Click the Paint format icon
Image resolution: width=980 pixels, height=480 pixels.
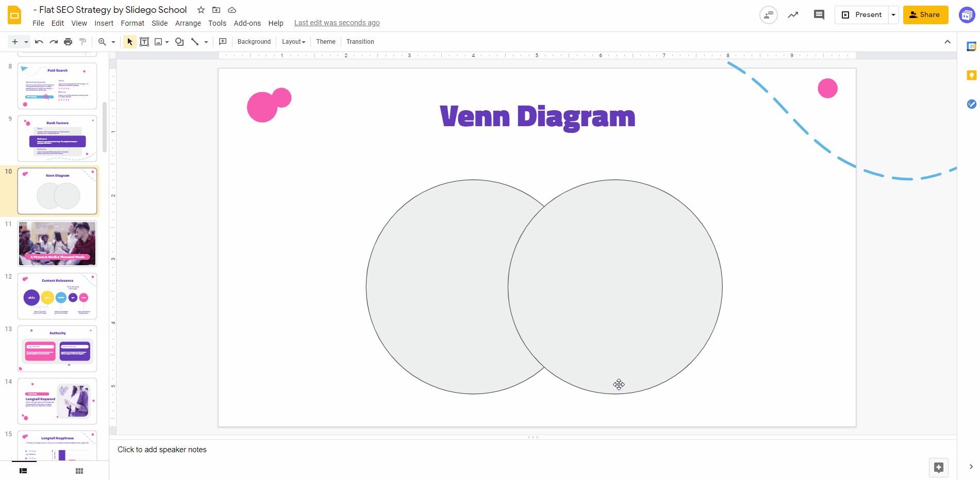click(x=82, y=42)
